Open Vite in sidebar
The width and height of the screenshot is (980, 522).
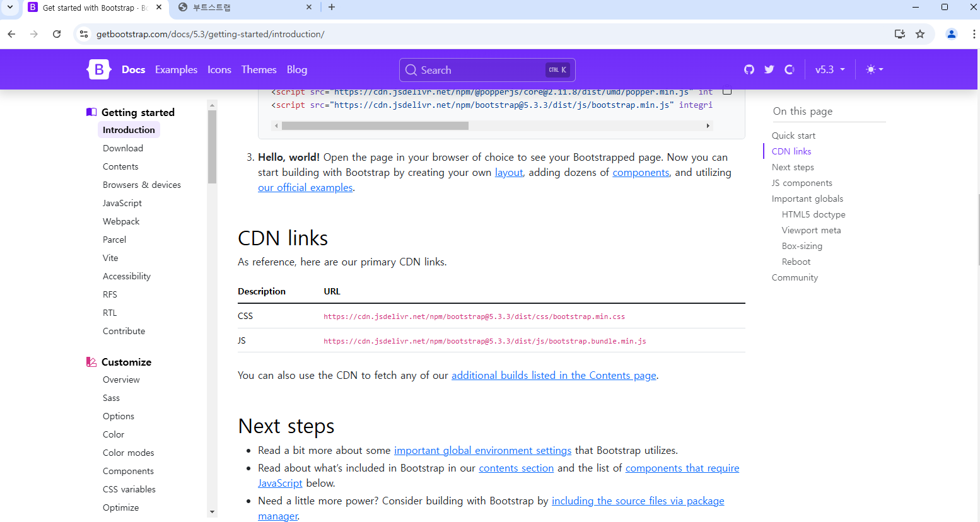pos(110,258)
